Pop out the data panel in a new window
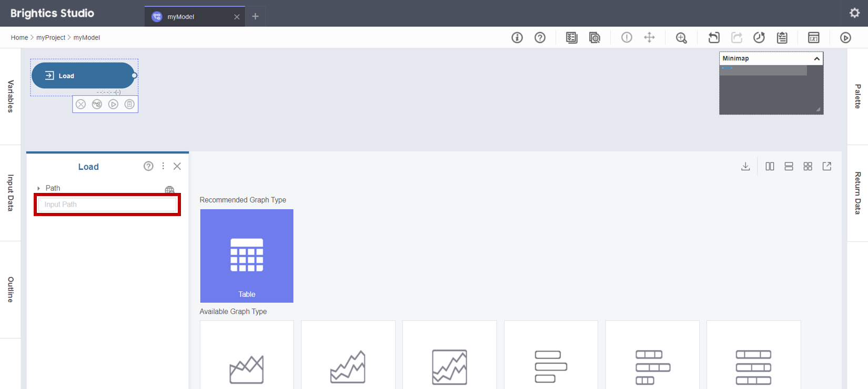This screenshot has width=868, height=389. click(827, 166)
